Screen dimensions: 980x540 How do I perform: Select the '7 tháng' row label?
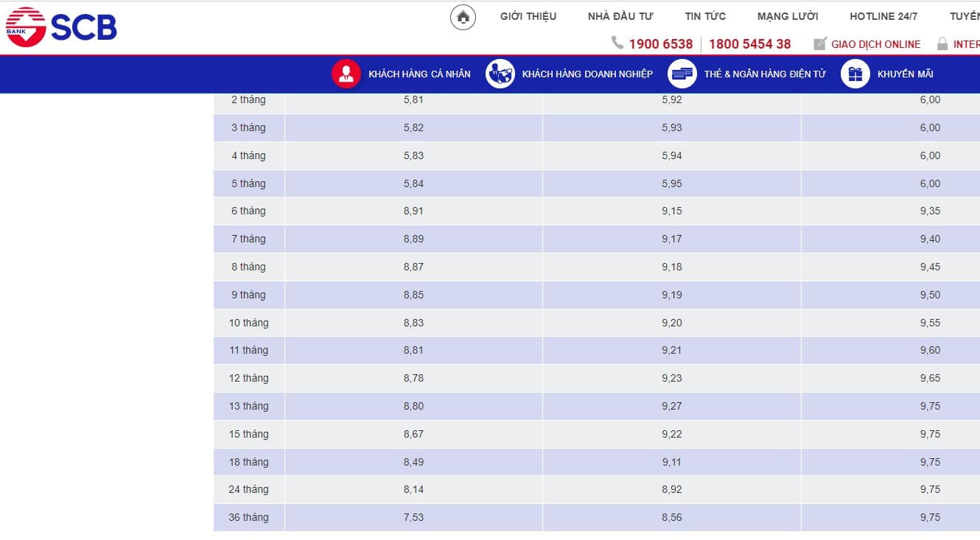[248, 239]
